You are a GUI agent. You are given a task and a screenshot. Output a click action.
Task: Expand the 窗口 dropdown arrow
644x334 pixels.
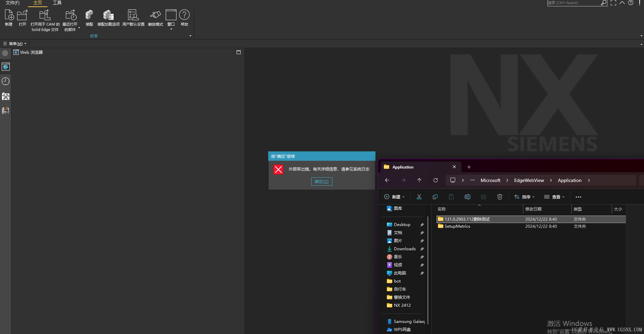pyautogui.click(x=171, y=29)
